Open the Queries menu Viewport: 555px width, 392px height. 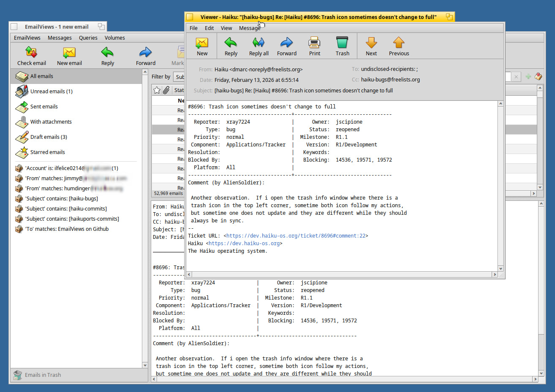(x=88, y=38)
